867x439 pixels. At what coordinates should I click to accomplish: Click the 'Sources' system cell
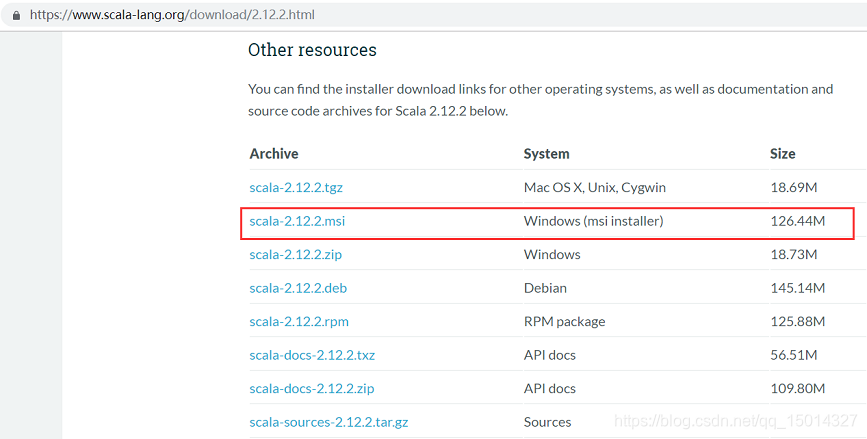547,422
